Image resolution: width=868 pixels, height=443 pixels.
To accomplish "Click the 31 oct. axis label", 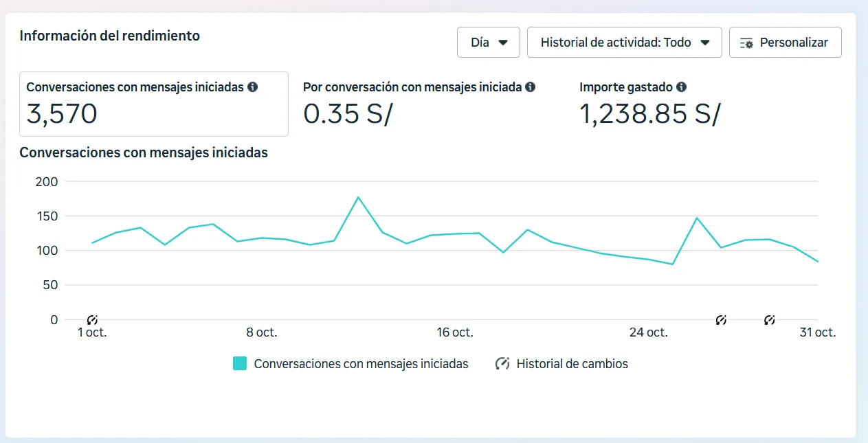I will click(817, 332).
